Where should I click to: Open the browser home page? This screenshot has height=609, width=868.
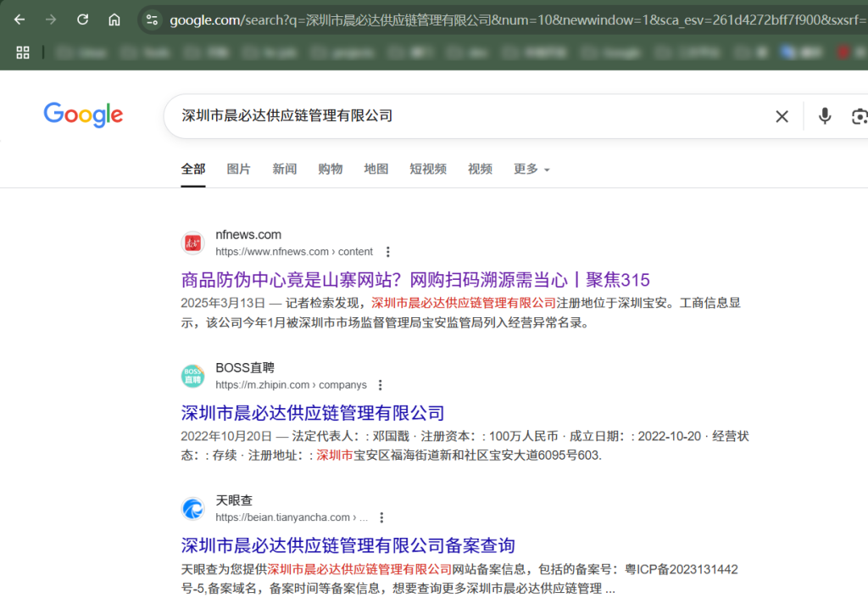(114, 20)
